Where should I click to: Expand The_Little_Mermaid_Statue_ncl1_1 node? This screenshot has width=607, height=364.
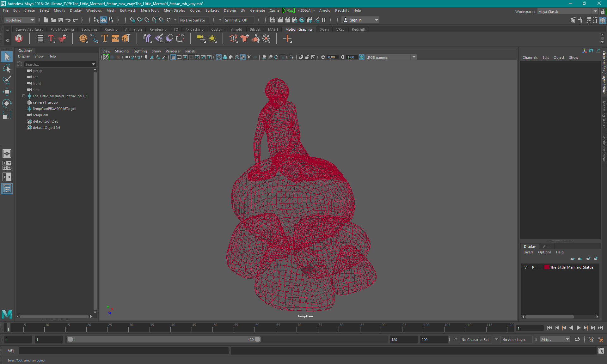[x=24, y=96]
